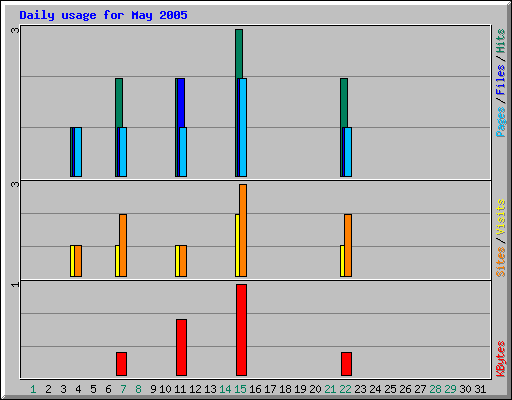Click the red KBytes bar for day 22
Viewport: 512px width, 400px height.
click(x=346, y=364)
